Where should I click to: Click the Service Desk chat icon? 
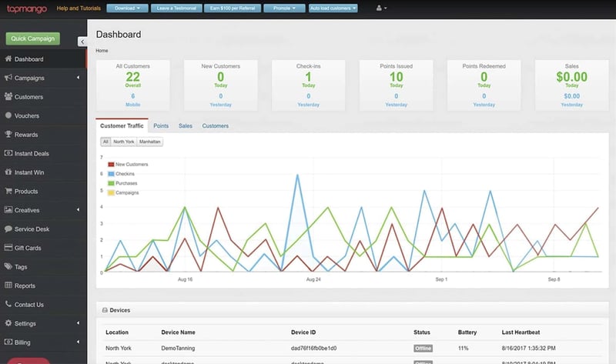(x=8, y=229)
